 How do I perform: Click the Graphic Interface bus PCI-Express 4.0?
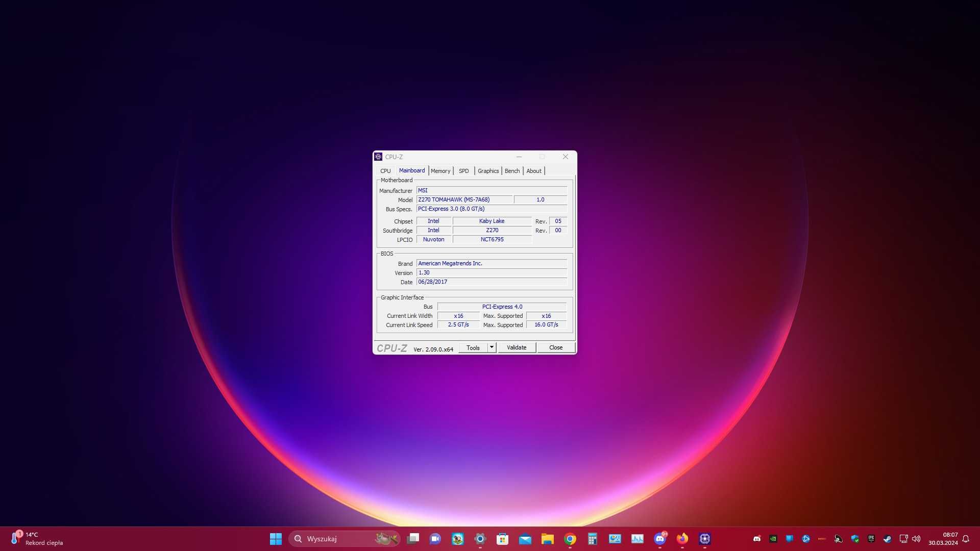point(502,307)
